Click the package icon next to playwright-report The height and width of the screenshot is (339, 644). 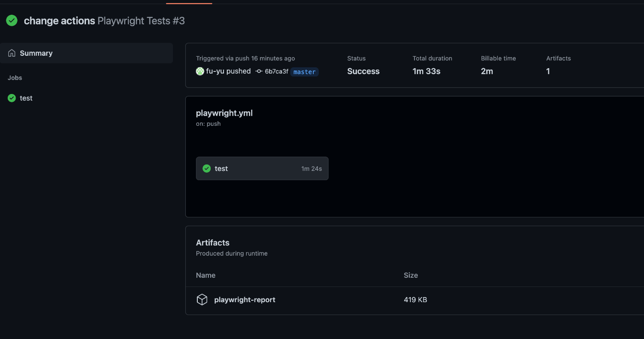tap(202, 299)
